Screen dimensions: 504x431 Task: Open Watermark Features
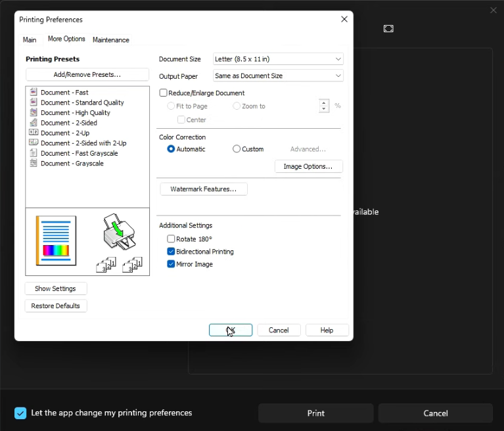204,189
